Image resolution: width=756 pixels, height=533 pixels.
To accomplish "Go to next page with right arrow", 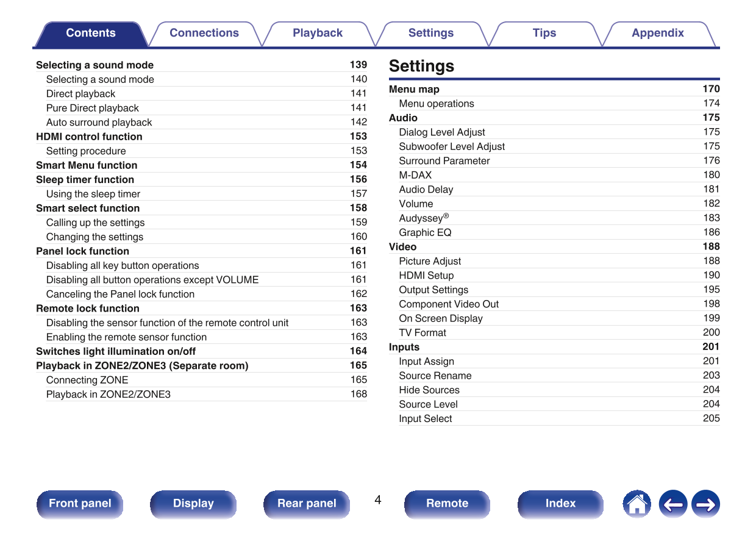I will point(706,504).
